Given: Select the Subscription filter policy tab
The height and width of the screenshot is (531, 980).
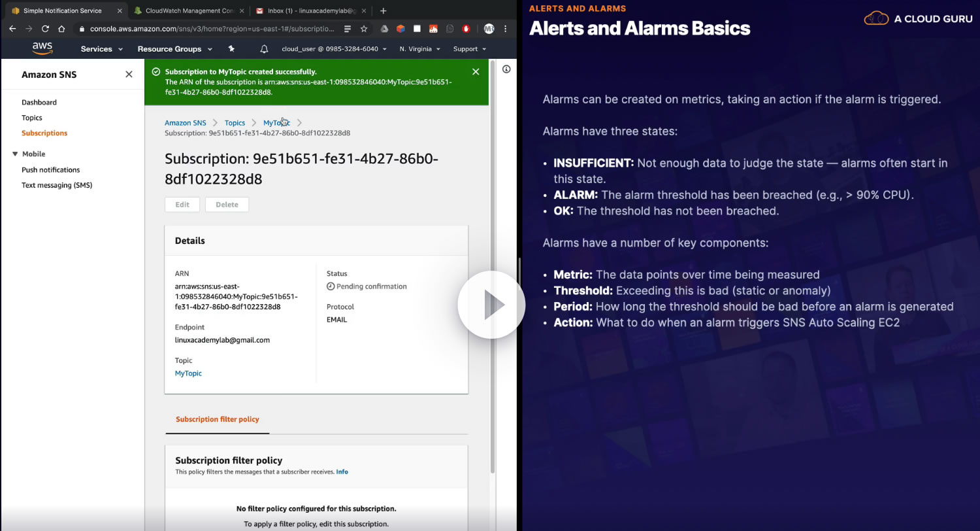Looking at the screenshot, I should pos(218,419).
